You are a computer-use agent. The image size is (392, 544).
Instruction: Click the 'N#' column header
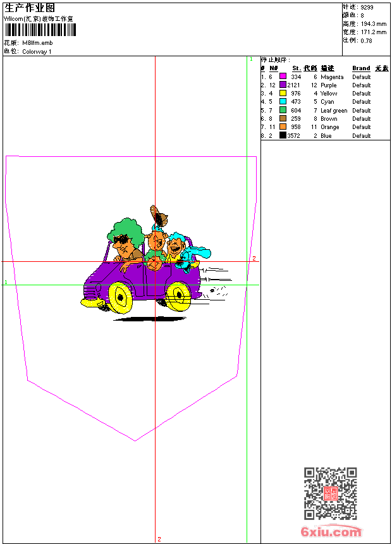pos(273,68)
